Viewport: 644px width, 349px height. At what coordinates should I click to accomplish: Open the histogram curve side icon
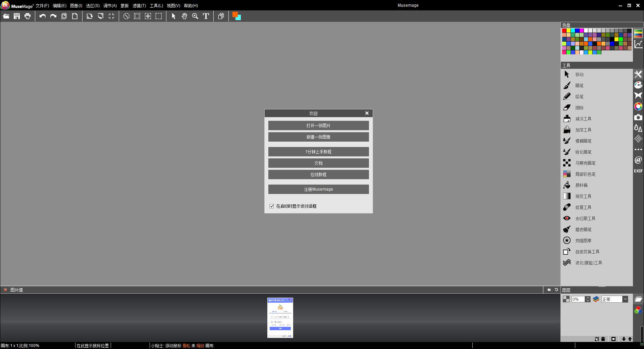[638, 44]
